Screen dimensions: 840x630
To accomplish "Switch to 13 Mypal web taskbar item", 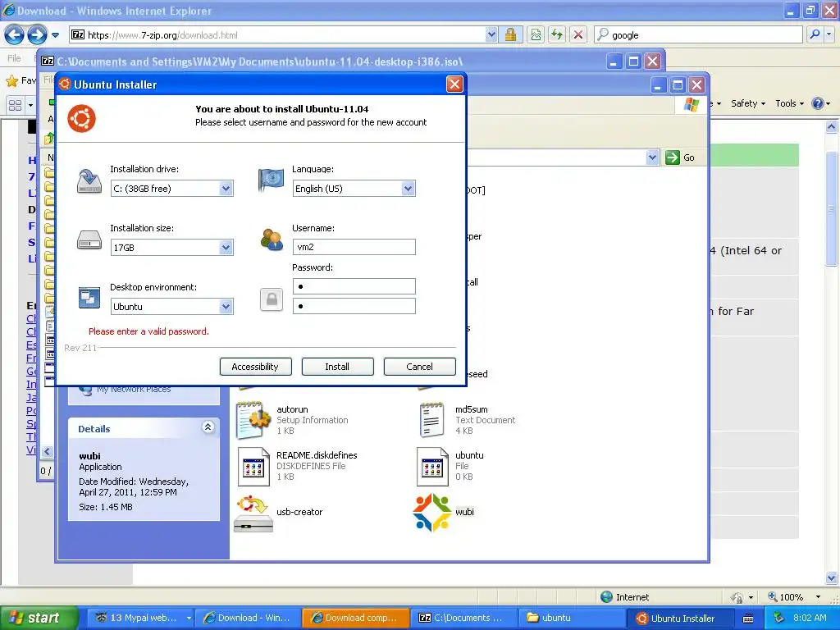I will 139,618.
